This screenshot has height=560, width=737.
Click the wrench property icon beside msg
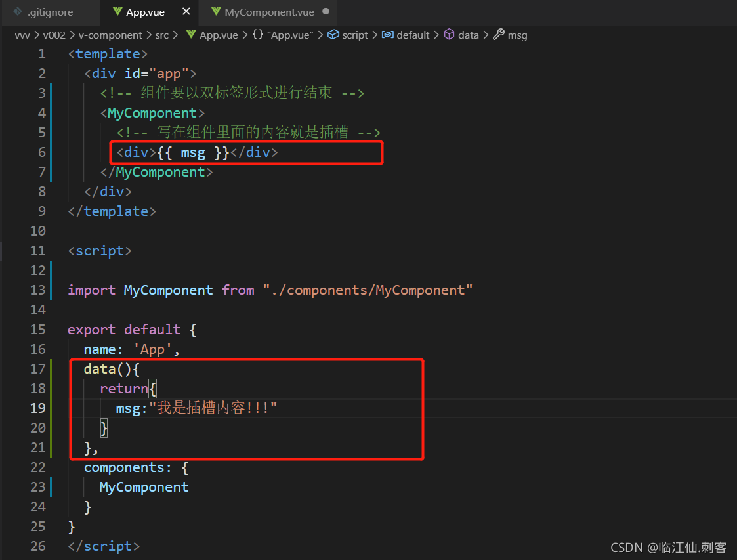(499, 35)
